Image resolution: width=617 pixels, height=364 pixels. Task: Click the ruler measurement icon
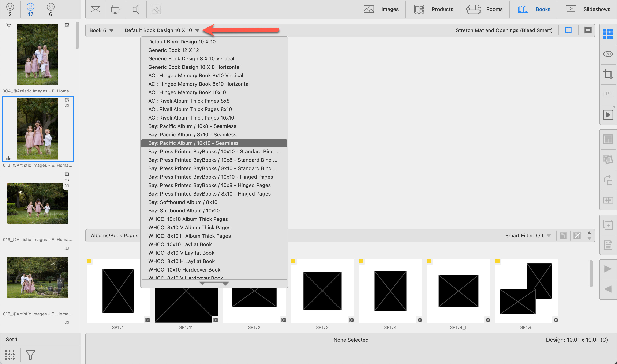608,94
